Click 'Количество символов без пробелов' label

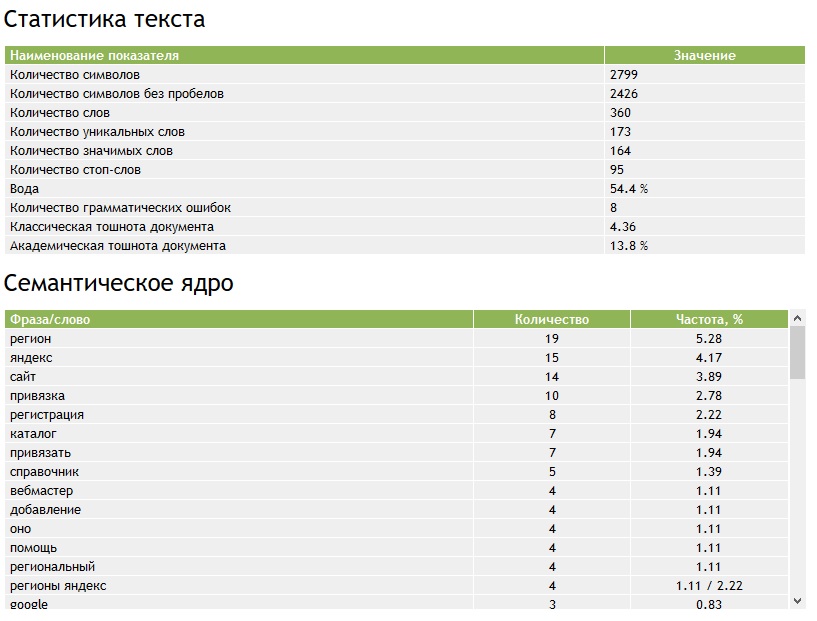click(x=117, y=94)
